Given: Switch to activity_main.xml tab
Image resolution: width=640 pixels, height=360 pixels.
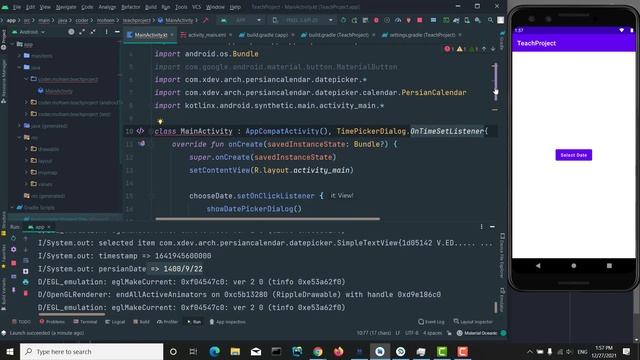Looking at the screenshot, I should click(x=207, y=35).
